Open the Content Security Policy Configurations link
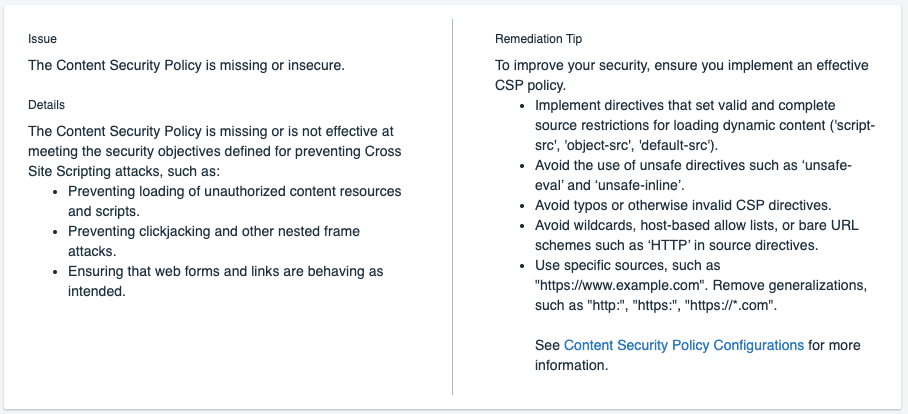 pyautogui.click(x=683, y=345)
